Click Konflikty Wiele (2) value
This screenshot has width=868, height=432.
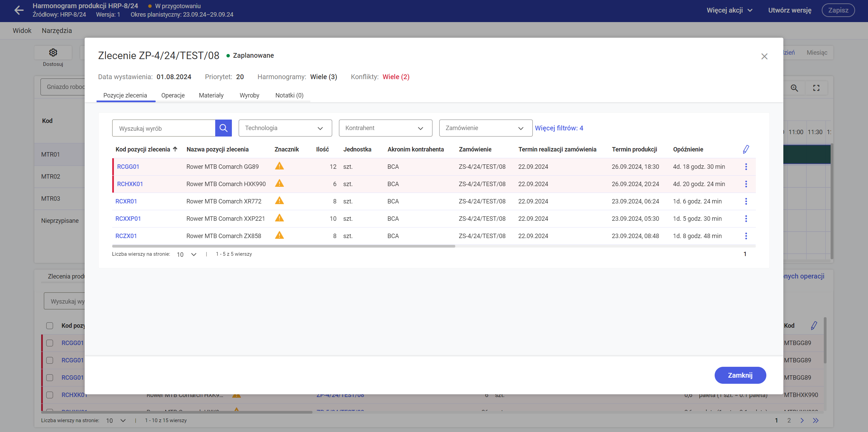(396, 77)
